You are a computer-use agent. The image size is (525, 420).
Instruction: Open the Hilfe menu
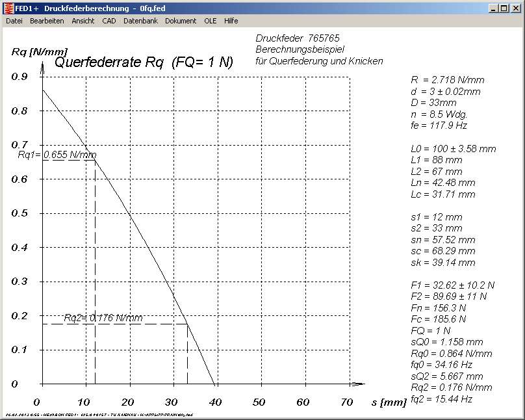tap(231, 21)
